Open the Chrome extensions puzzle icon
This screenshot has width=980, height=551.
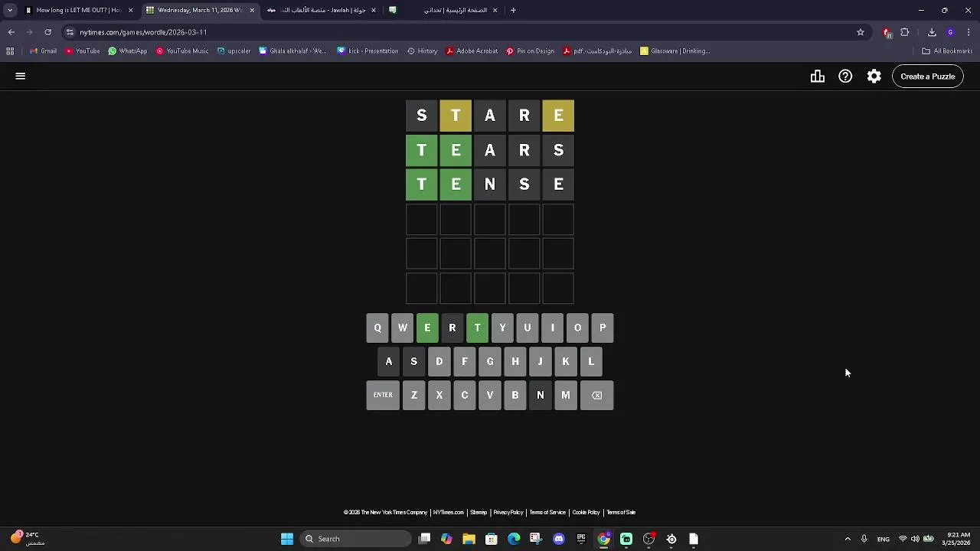click(905, 32)
